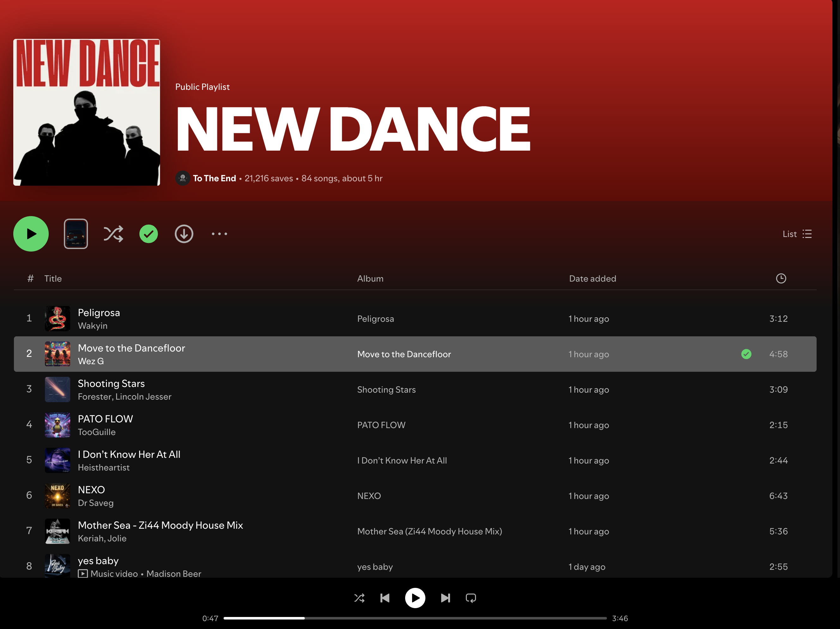Enable shuffle for the NEW DANCE playlist
The height and width of the screenshot is (629, 840).
[x=113, y=234]
